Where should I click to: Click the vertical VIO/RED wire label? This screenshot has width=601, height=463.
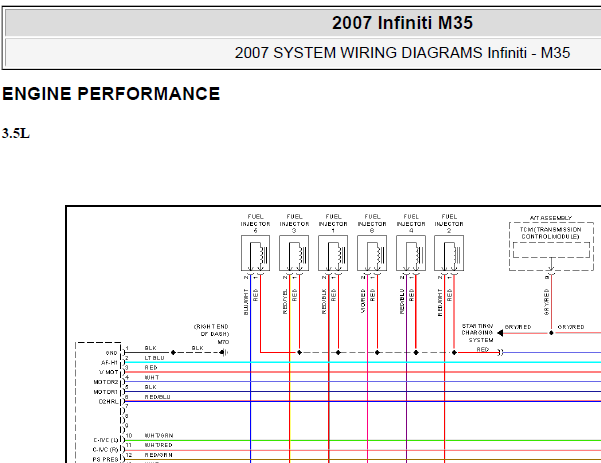point(363,301)
